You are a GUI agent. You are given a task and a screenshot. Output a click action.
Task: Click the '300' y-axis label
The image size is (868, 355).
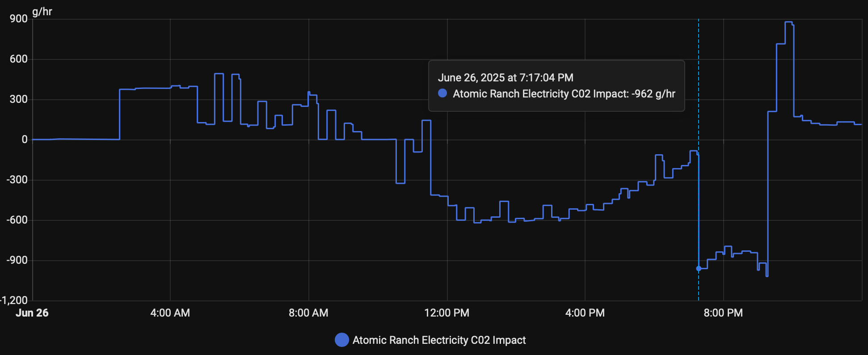pyautogui.click(x=19, y=99)
